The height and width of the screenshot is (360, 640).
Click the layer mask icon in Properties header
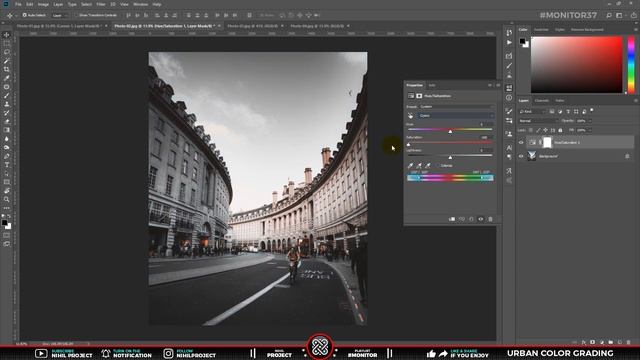419,96
